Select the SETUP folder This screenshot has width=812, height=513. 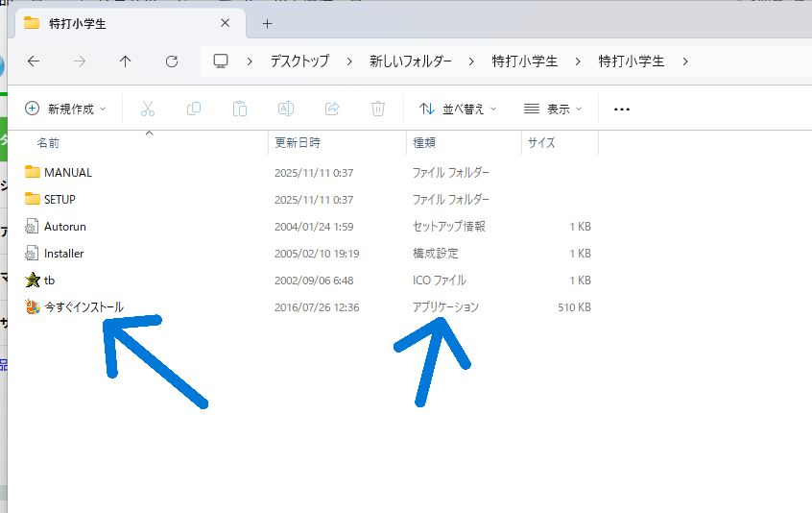[x=60, y=200]
